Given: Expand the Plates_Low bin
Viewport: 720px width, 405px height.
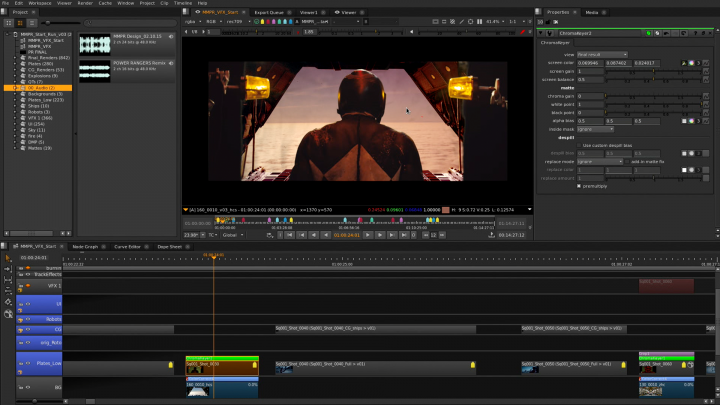Looking at the screenshot, I should pos(15,100).
